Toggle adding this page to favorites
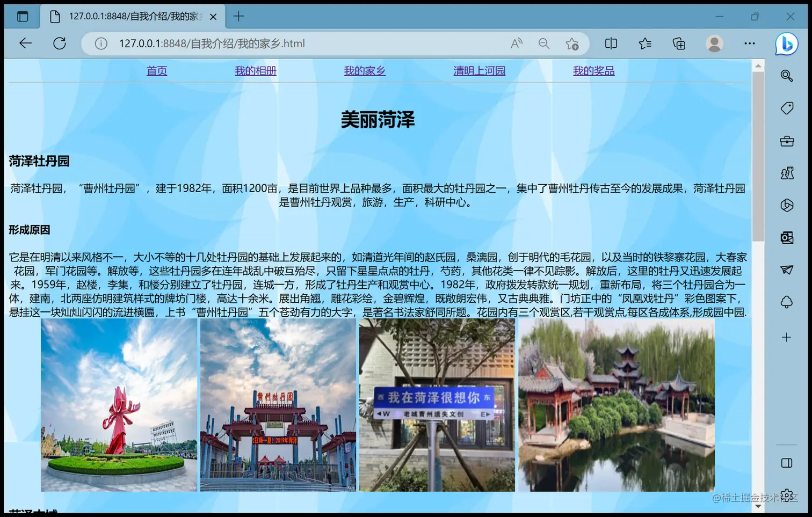This screenshot has width=812, height=517. click(x=572, y=43)
